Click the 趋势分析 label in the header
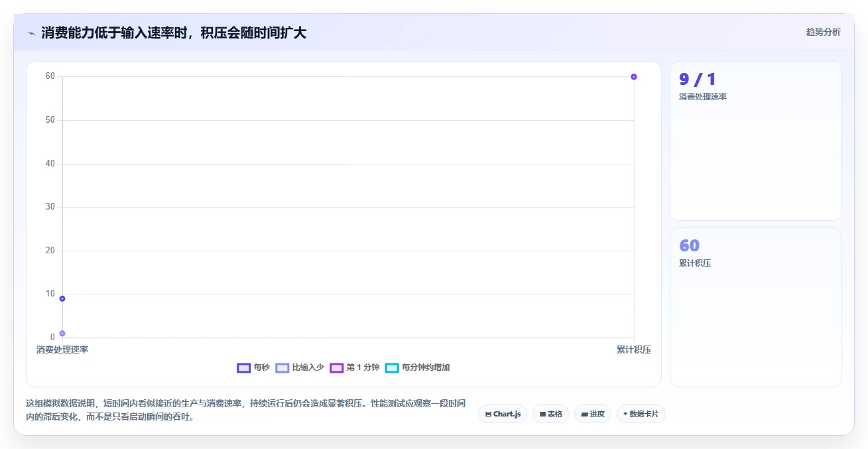Viewport: 868px width, 449px height. 823,32
